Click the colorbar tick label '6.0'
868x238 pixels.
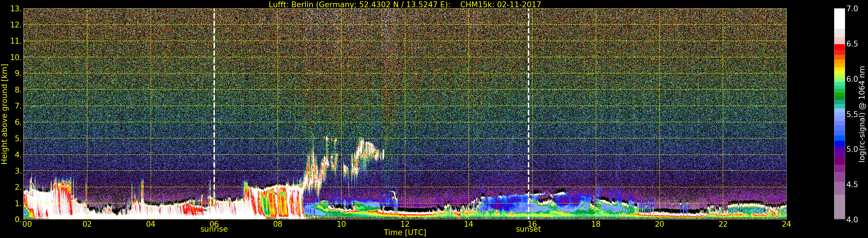pos(852,79)
